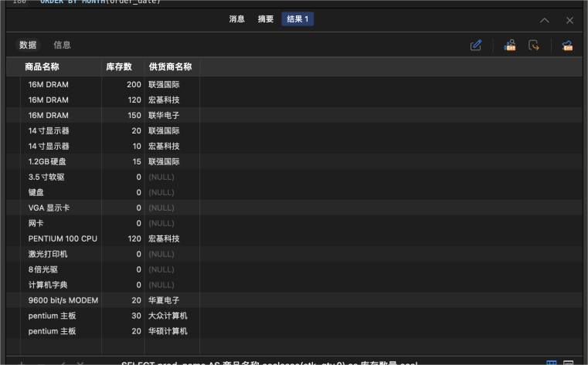Select the 结果 1 tab
Image resolution: width=588 pixels, height=365 pixels.
click(x=297, y=19)
